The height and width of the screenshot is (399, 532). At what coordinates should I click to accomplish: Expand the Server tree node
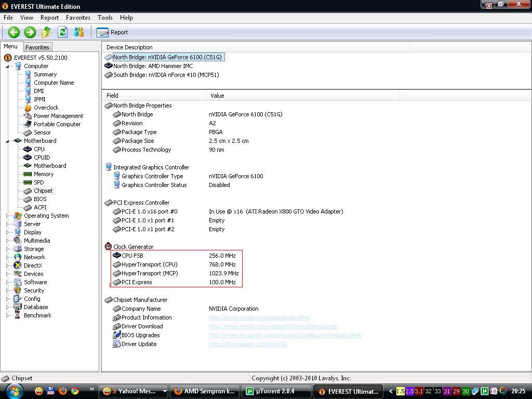click(x=7, y=224)
